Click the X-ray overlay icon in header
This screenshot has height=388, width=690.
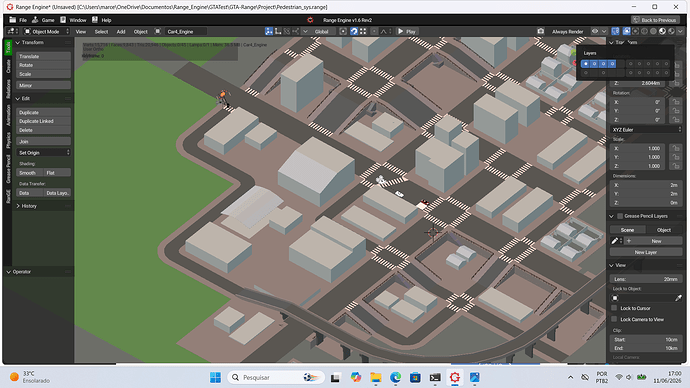pos(635,31)
